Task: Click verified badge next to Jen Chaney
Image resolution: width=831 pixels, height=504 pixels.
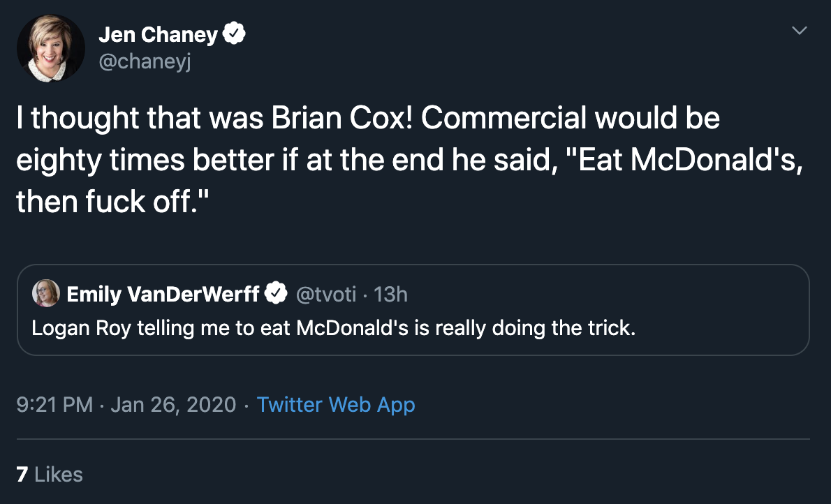Action: click(x=233, y=34)
